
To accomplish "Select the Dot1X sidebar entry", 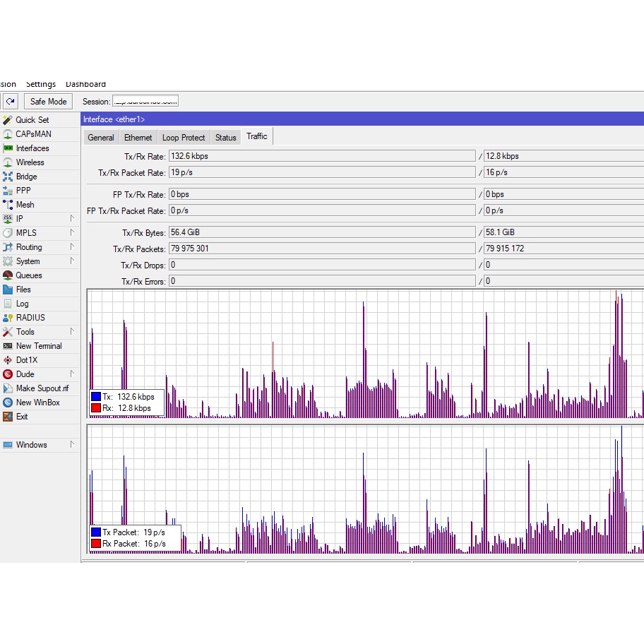I will pos(25,360).
